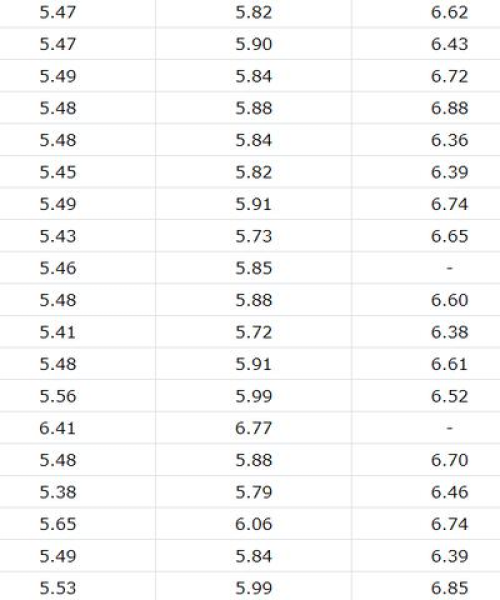The width and height of the screenshot is (500, 600).
Task: Select the cell showing 5.85
Action: pos(253,268)
